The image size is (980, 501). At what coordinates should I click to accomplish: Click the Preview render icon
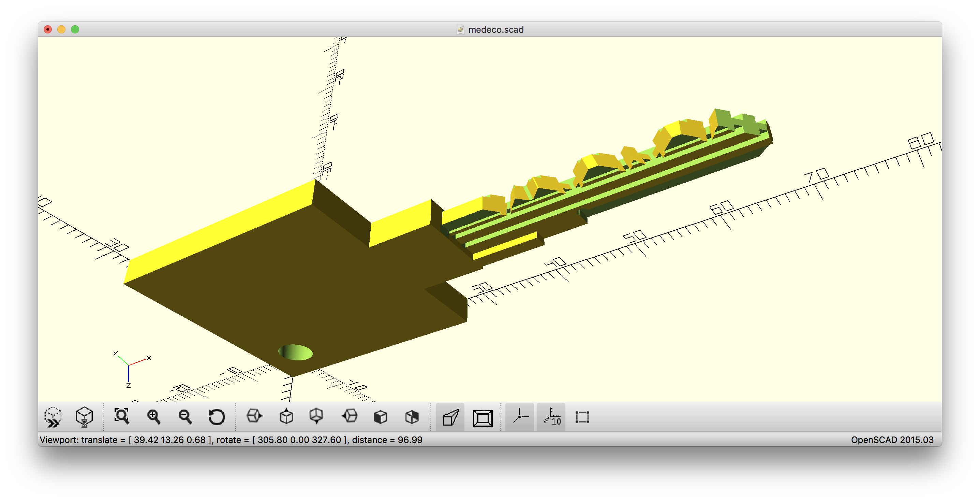(53, 417)
